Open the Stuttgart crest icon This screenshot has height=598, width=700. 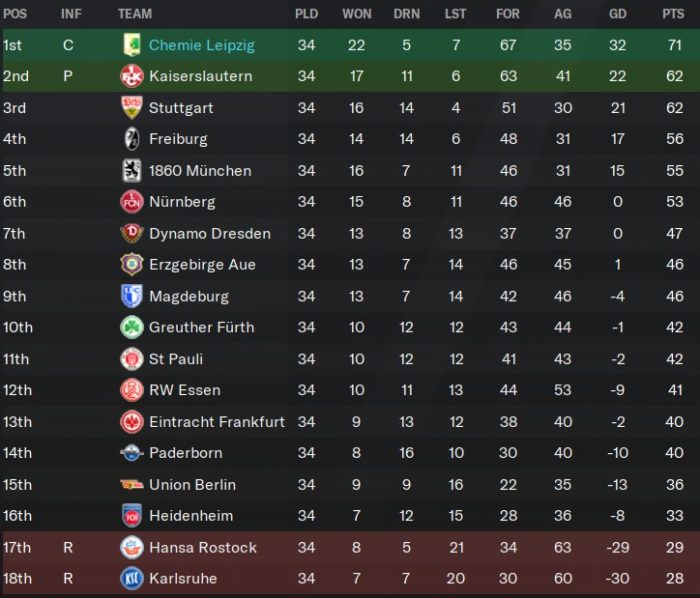pos(132,108)
